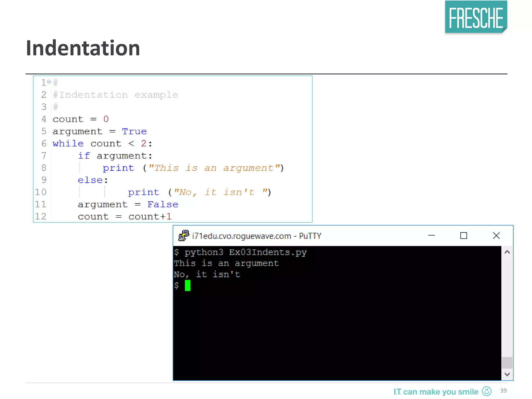Click the "argument = False" code line

pyautogui.click(x=128, y=204)
